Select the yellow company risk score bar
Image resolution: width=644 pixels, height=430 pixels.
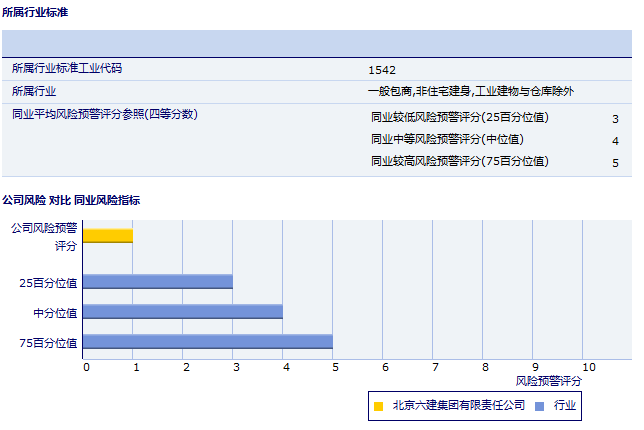[107, 236]
